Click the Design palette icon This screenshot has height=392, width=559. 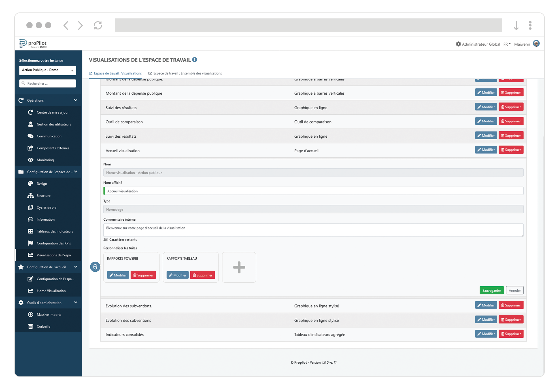[x=31, y=184]
